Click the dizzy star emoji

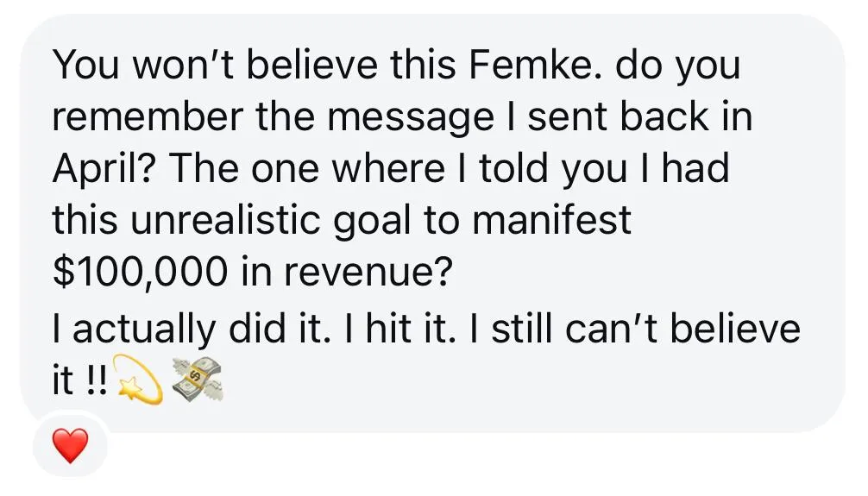click(137, 380)
